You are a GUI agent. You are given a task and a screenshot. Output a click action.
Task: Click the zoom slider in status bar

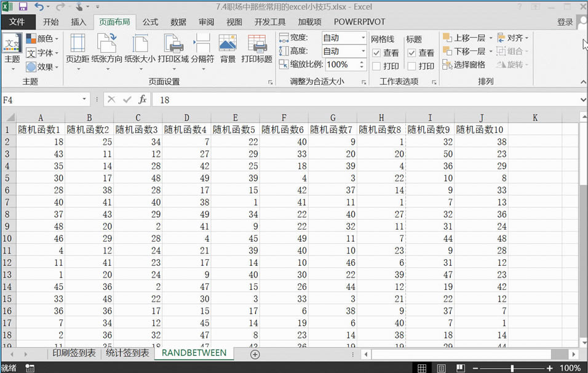point(512,368)
